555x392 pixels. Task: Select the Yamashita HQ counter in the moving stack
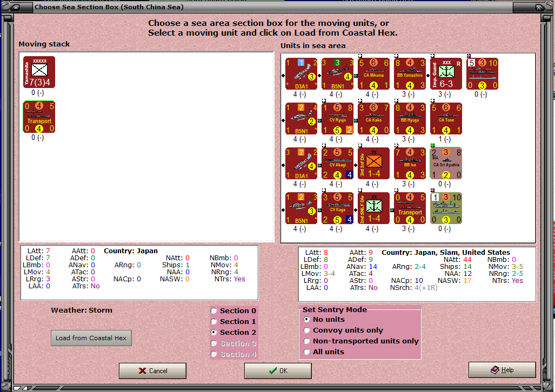[x=38, y=72]
